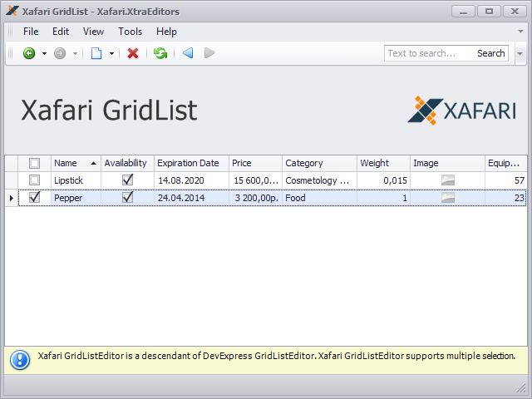The width and height of the screenshot is (532, 399).
Task: Open the New document dropdown arrow
Action: tap(111, 53)
